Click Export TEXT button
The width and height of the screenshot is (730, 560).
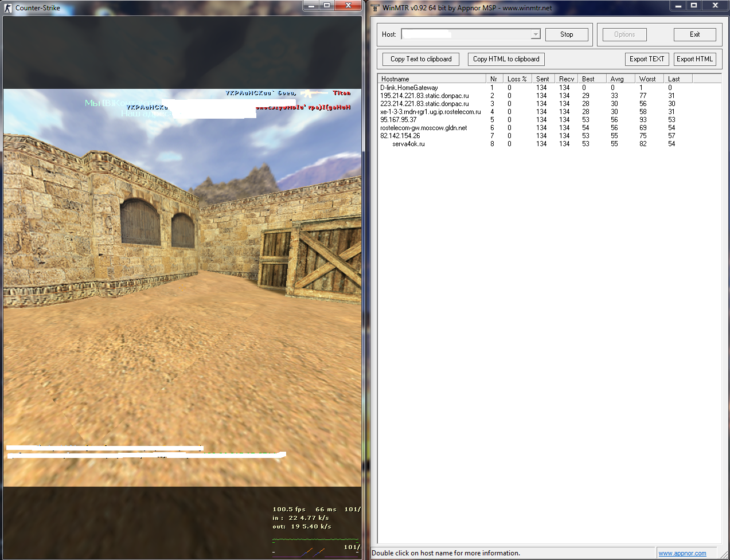point(647,59)
